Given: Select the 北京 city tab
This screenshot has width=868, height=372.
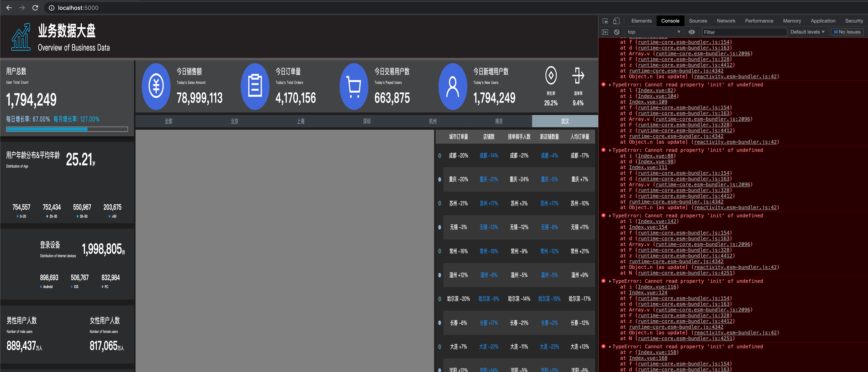Looking at the screenshot, I should tap(234, 121).
